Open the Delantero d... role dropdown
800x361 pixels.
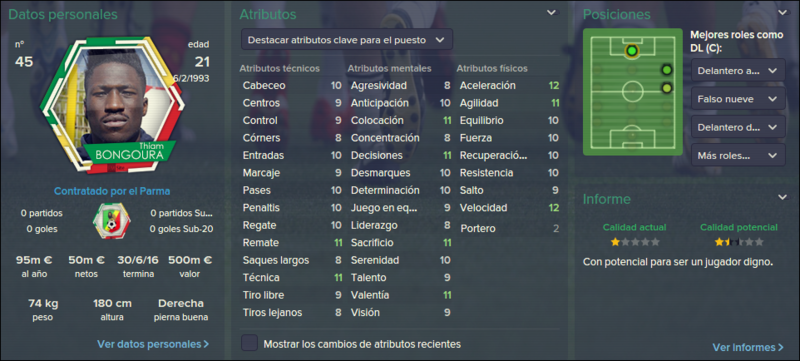pos(738,126)
